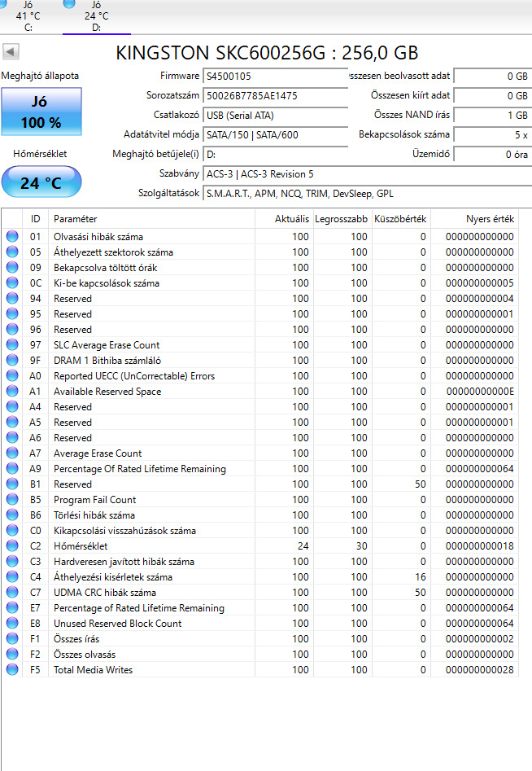Sort by the Paraméter column header
Viewport: 532px width, 771px height.
[x=152, y=219]
